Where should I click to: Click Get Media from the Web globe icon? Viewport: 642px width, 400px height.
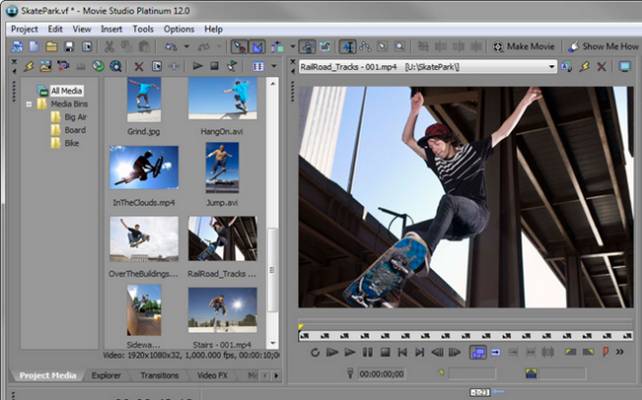point(98,66)
